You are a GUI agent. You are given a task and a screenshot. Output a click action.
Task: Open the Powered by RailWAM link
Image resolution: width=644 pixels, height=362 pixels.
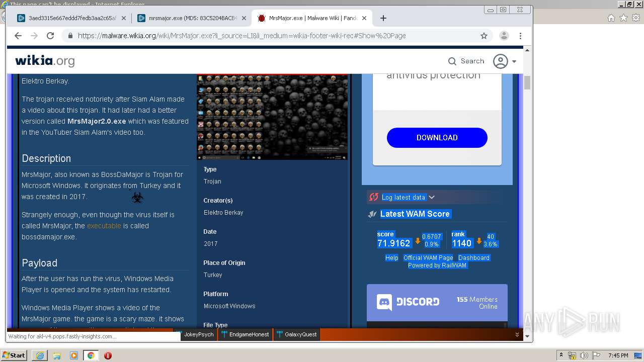(437, 265)
